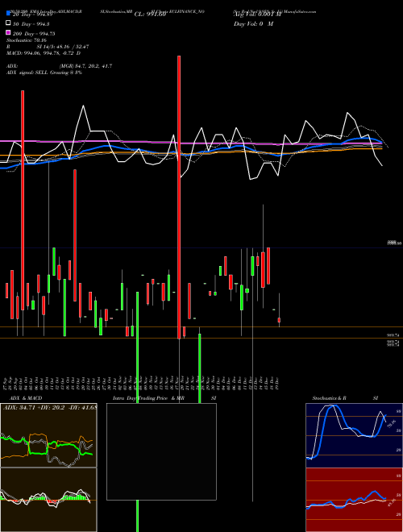Screen dimensions: 403x532
Task: Open the MACD histogram panel
Action: (48, 500)
